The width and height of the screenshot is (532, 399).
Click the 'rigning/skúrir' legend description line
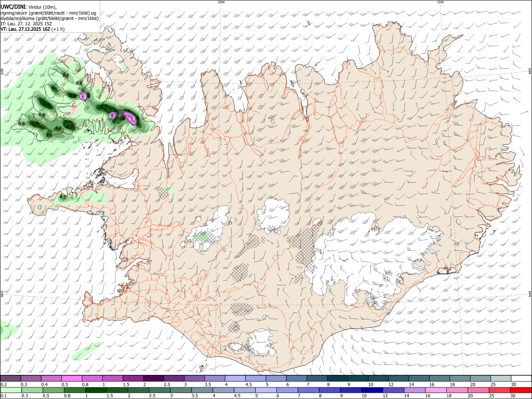(x=48, y=12)
